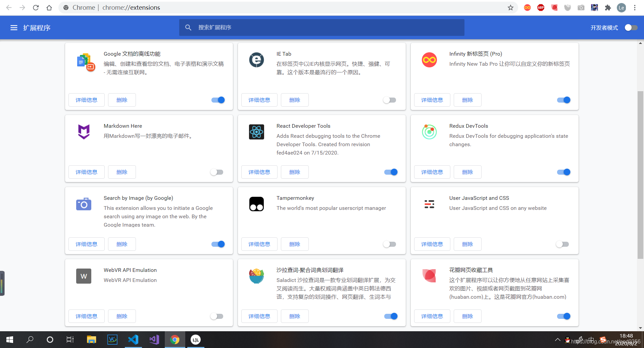Click the page vertical scrollbar
This screenshot has width=644, height=348.
(x=641, y=174)
